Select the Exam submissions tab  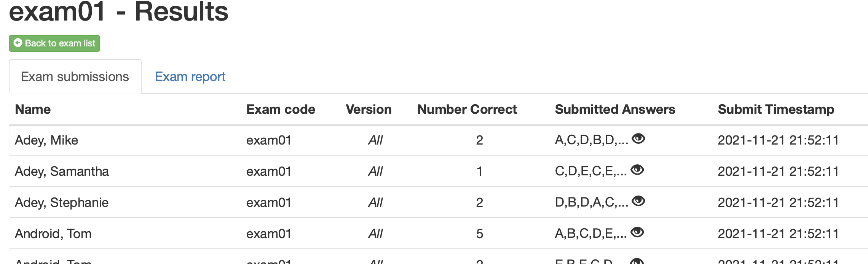click(75, 77)
